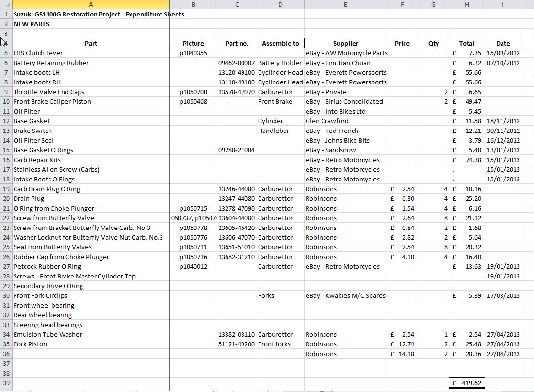534x392 pixels.
Task: Click the Picture column heading cell
Action: point(193,43)
